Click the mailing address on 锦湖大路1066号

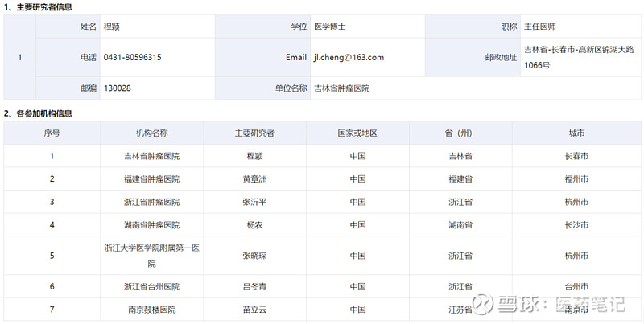[578, 57]
